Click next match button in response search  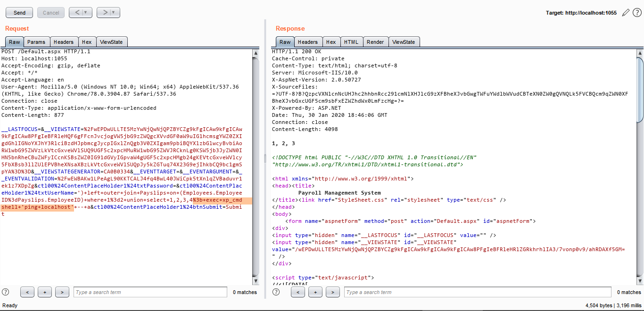coord(332,292)
